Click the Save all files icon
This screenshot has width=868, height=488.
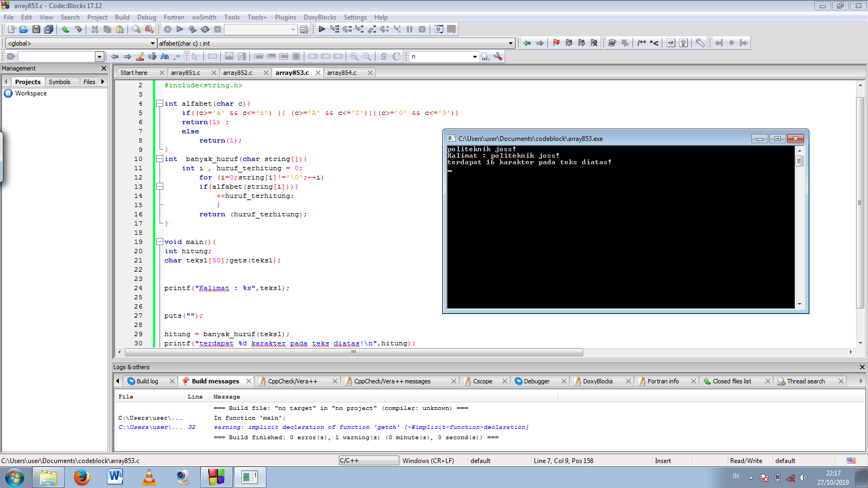point(49,29)
